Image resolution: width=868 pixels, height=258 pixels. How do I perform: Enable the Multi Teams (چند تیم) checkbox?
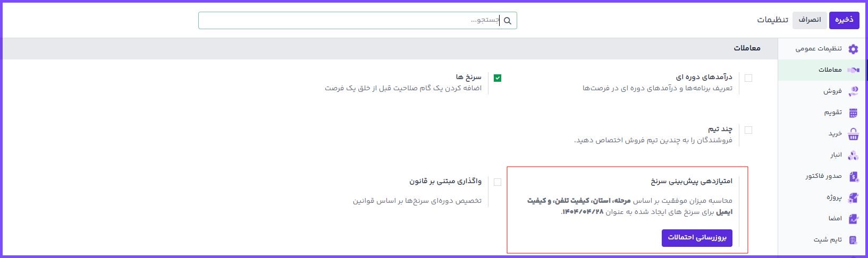[748, 130]
